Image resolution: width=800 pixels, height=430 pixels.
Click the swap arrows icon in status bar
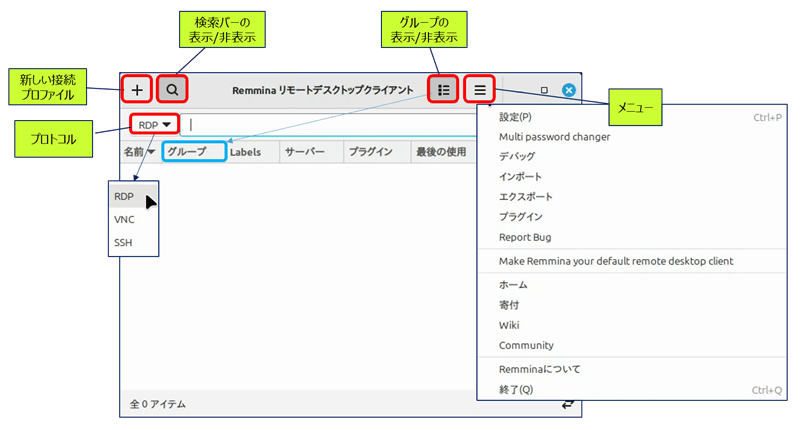click(x=567, y=404)
